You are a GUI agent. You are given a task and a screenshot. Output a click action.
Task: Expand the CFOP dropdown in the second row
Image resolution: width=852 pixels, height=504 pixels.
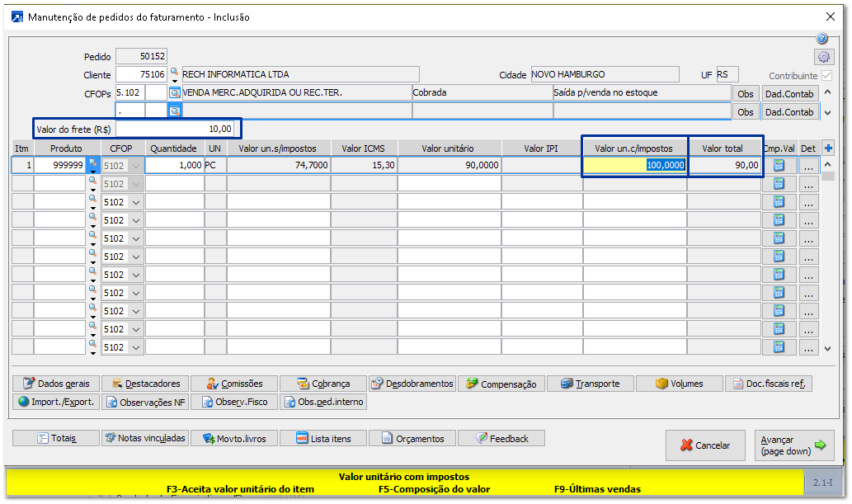click(135, 184)
